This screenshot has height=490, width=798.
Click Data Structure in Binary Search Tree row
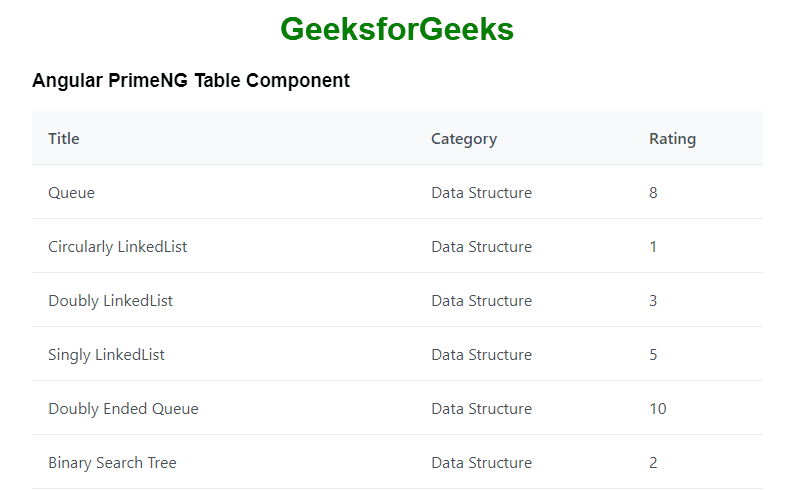click(482, 463)
